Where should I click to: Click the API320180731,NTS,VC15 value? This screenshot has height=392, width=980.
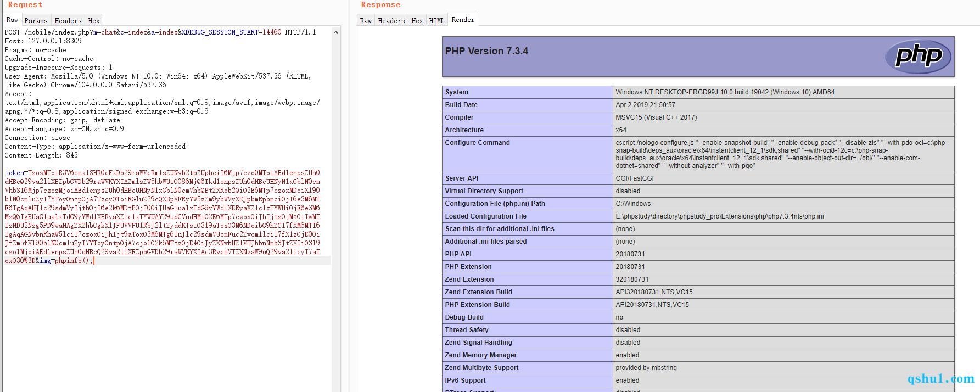[x=654, y=292]
